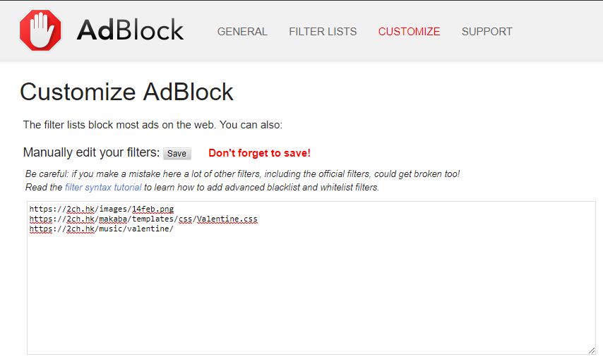Screen dimensions: 603x364
Task: Select the CUSTOMIZE tab
Action: point(409,32)
